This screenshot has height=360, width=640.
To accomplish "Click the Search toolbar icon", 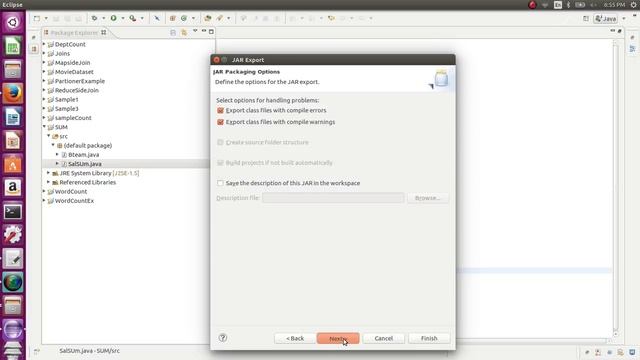I will point(220,18).
